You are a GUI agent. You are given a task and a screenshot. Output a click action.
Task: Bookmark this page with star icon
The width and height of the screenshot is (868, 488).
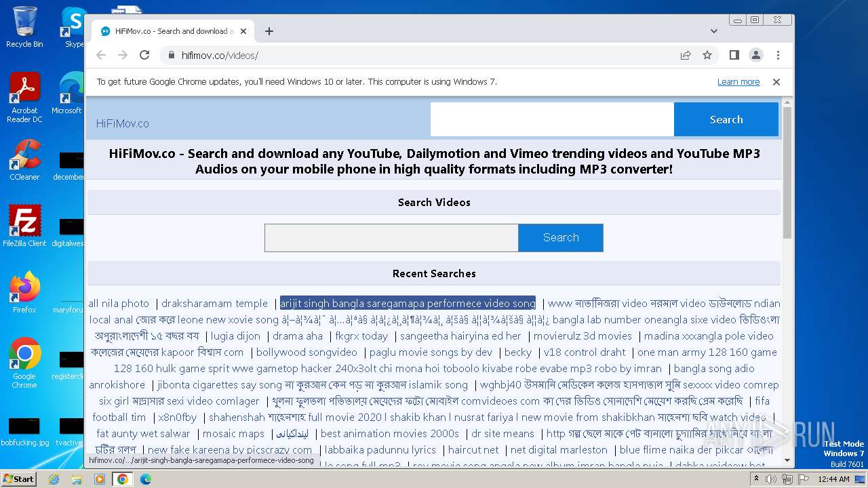point(707,55)
